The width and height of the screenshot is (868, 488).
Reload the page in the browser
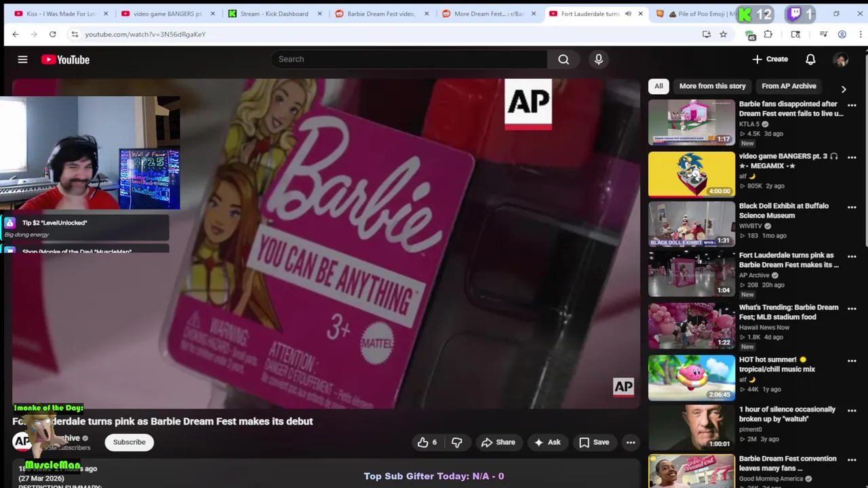[52, 34]
